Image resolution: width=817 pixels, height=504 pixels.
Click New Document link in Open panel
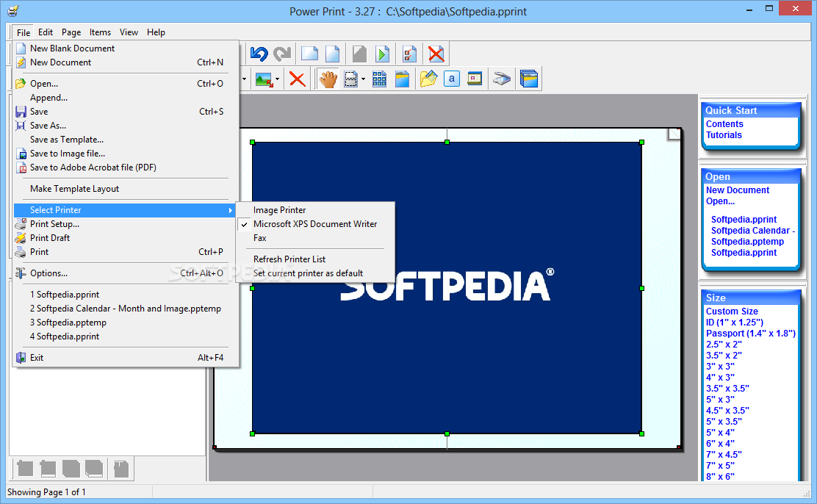[737, 190]
